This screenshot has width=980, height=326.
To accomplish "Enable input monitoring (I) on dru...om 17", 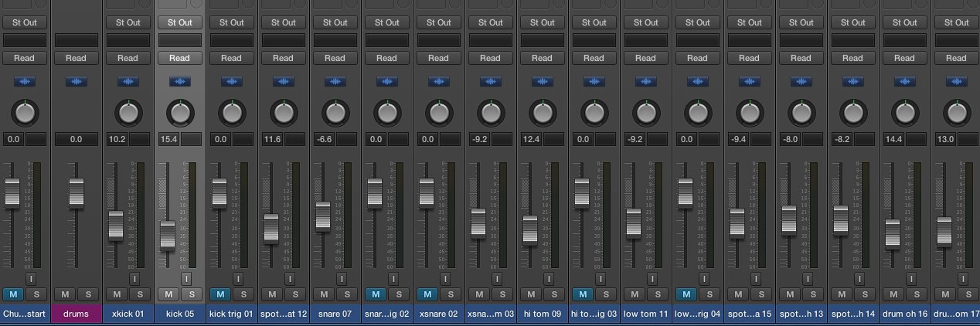I will click(963, 278).
